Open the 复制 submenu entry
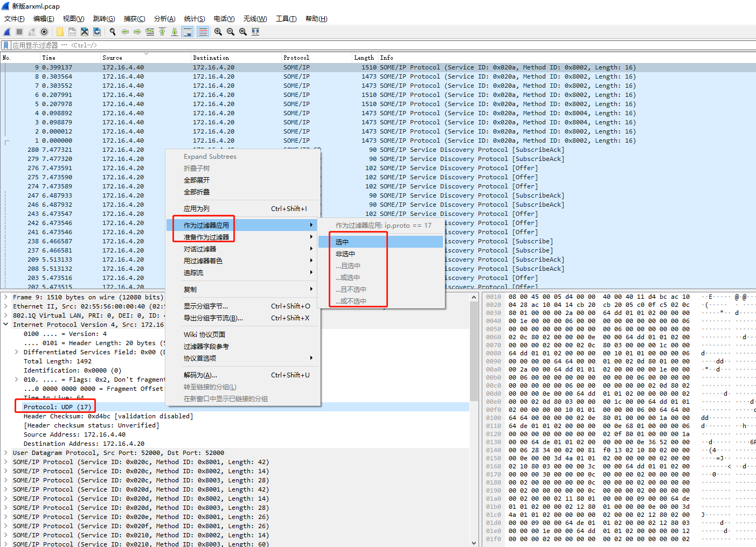Image resolution: width=756 pixels, height=547 pixels. tap(243, 289)
